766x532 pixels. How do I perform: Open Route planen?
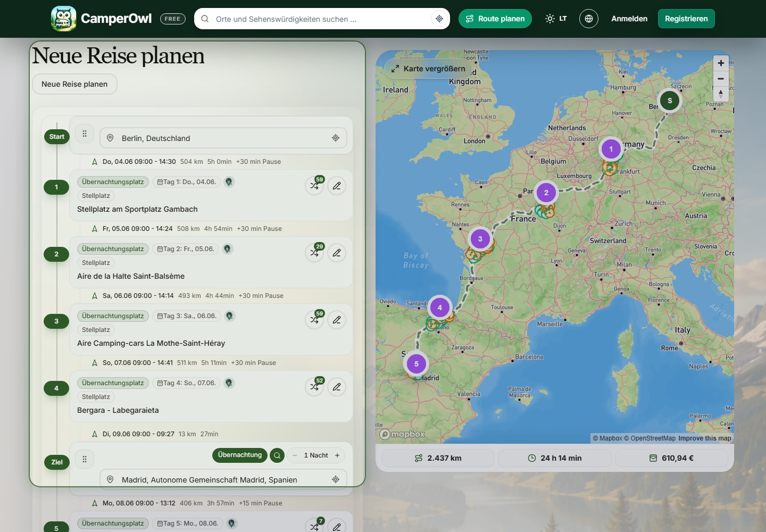495,19
